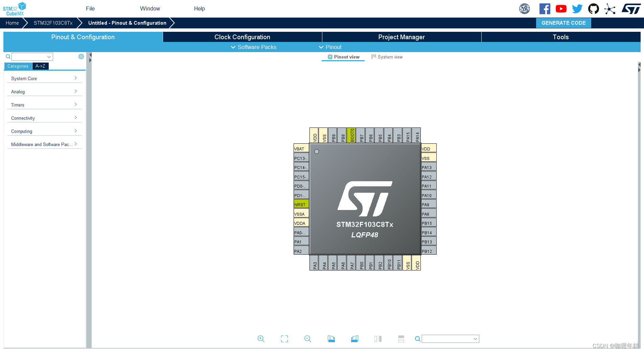Expand Middleware and Software Packs category
The width and height of the screenshot is (644, 352).
44,144
